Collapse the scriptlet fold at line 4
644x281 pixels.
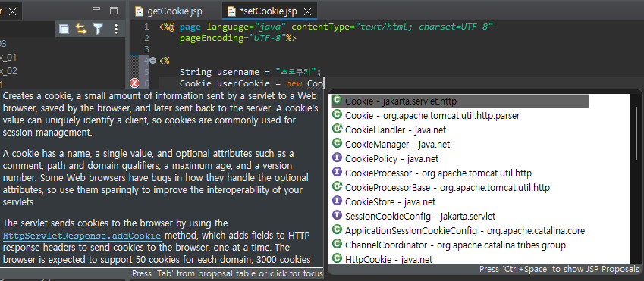tap(152, 61)
